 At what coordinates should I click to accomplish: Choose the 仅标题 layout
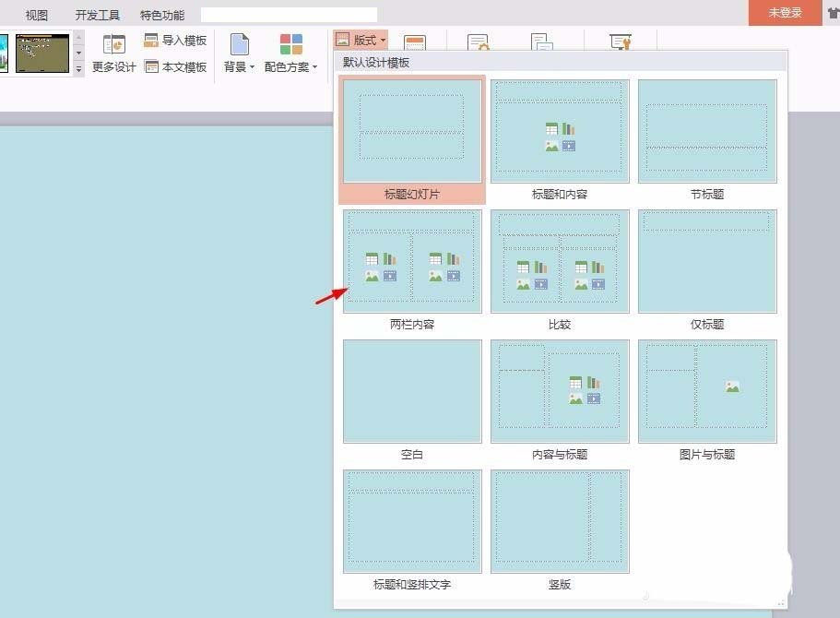(x=707, y=269)
